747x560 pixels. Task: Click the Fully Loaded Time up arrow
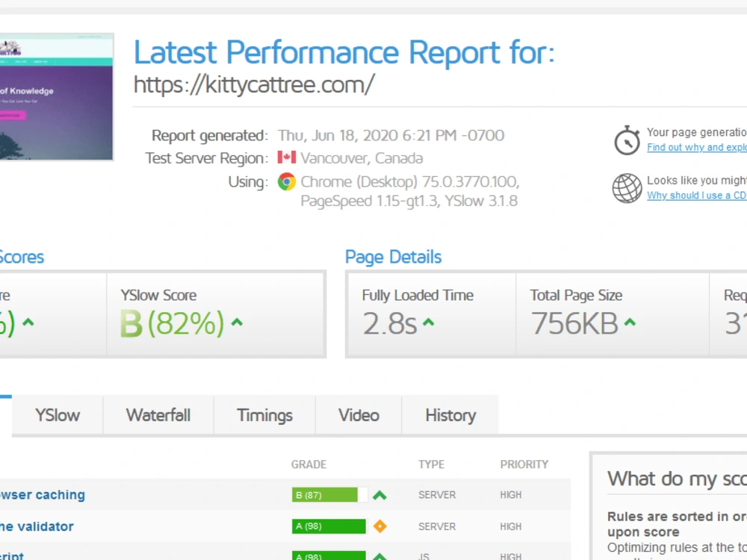coord(428,323)
